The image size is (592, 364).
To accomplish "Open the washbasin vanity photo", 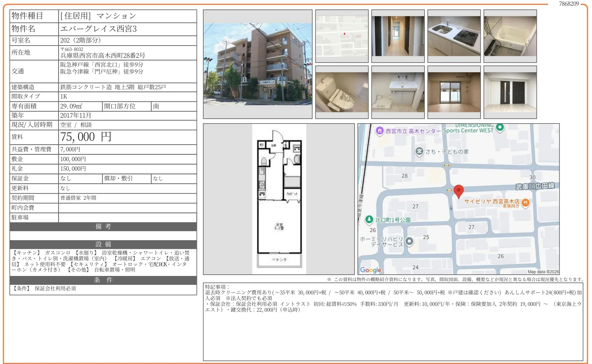I will coord(398,92).
